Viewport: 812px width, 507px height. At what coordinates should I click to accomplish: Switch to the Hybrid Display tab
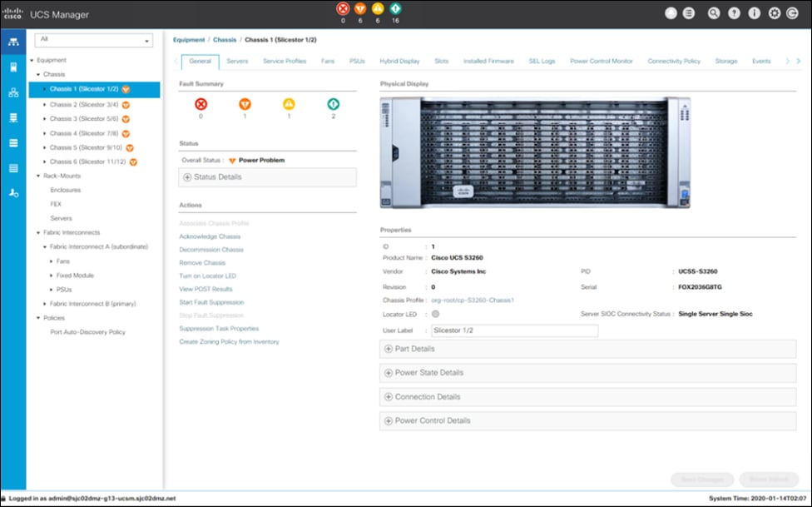(399, 61)
